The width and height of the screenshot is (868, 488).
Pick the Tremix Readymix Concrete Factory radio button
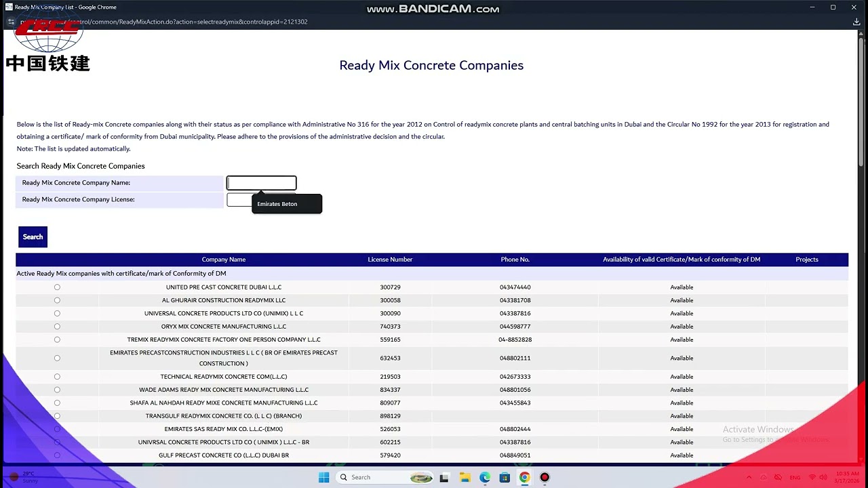point(57,340)
